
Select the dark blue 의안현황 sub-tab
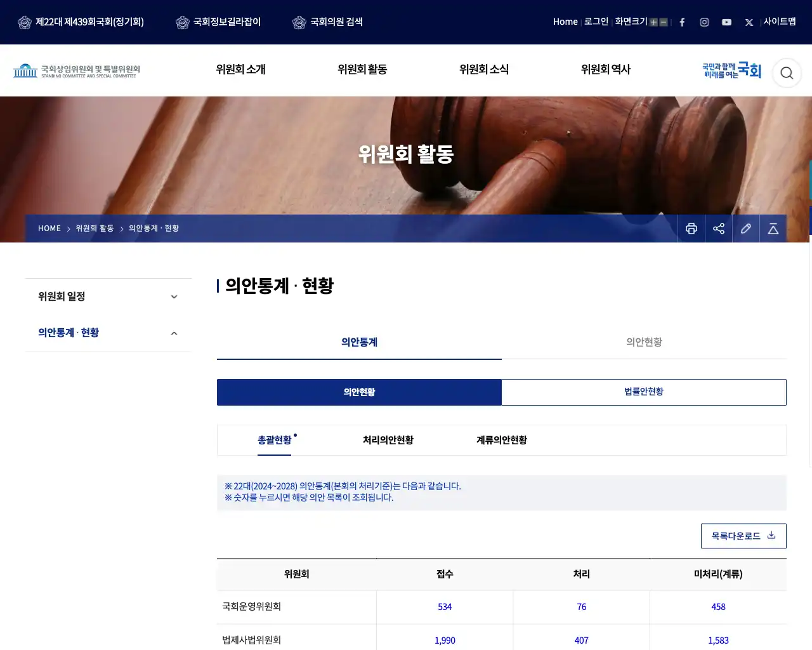pos(359,392)
